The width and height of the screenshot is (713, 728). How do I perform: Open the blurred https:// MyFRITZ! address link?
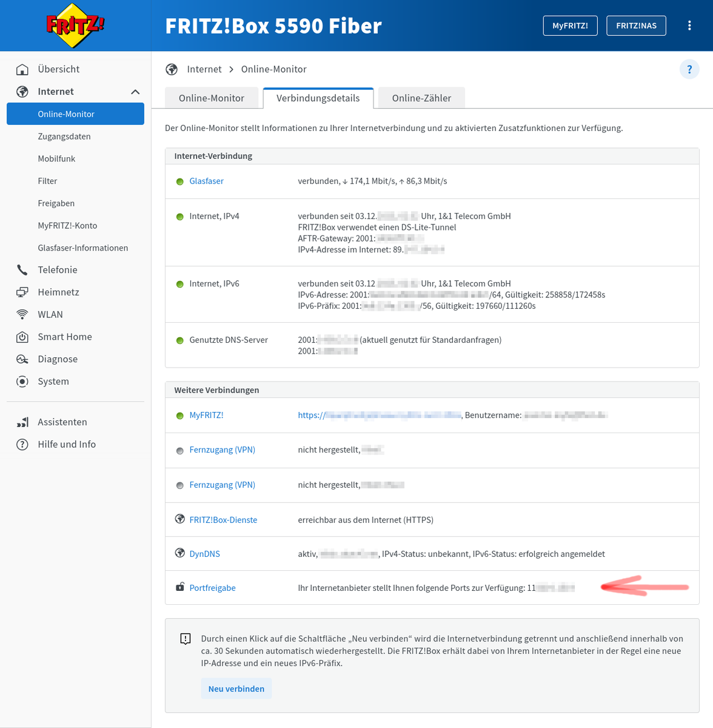point(380,416)
